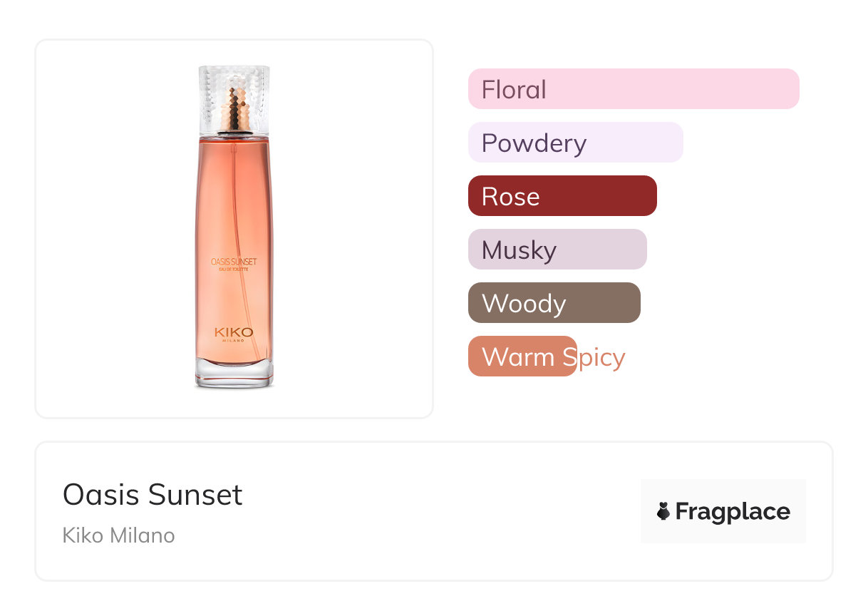Click the Fragplace wordmark text
The height and width of the screenshot is (616, 868).
[733, 511]
